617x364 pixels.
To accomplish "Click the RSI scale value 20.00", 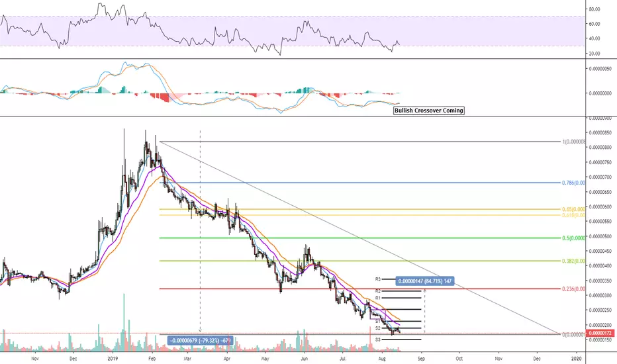I will point(594,54).
